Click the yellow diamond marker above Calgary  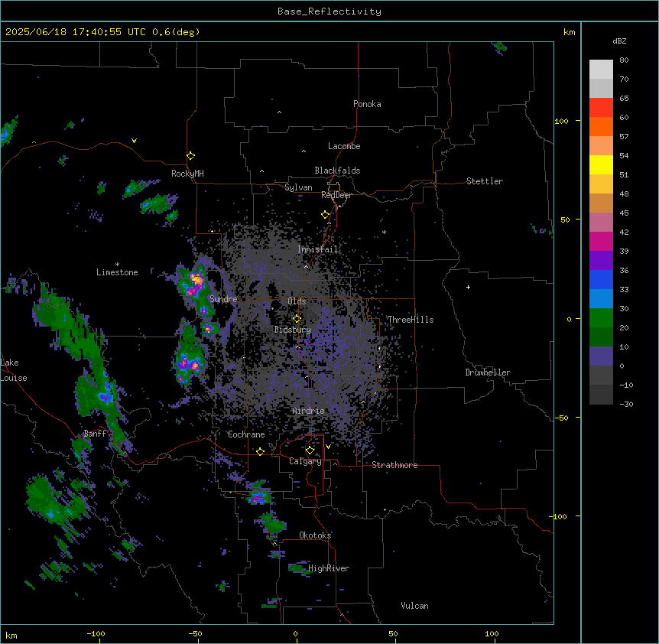(310, 450)
